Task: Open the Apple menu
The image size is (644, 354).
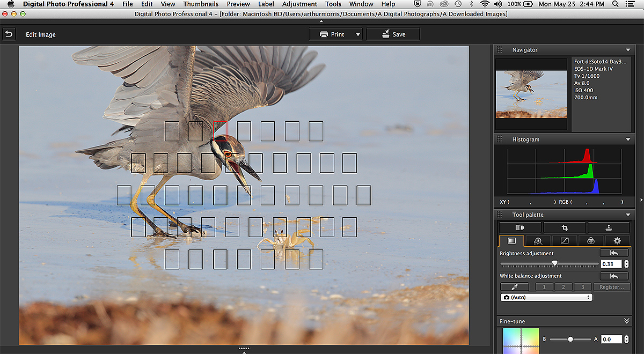Action: pos(11,4)
